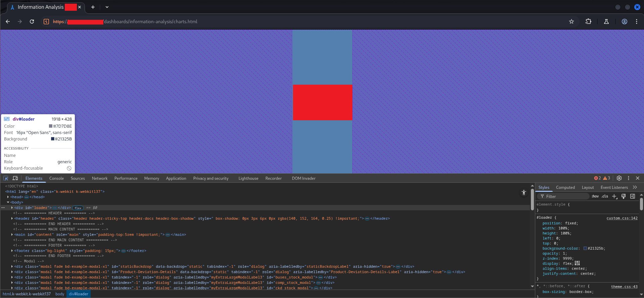Image resolution: width=644 pixels, height=298 pixels.
Task: Expand the Product-Deviation-Details modal div
Action: (x=12, y=272)
